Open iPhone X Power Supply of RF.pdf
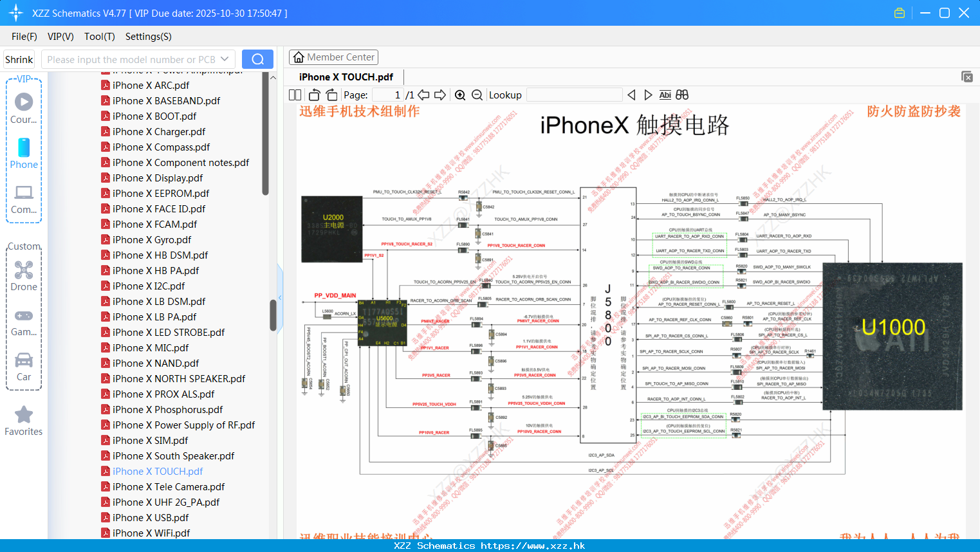 tap(183, 425)
